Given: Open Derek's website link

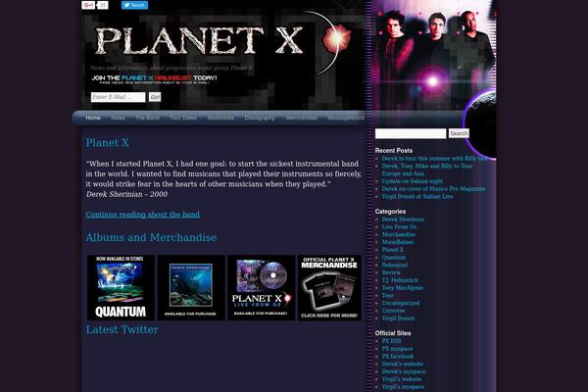Looking at the screenshot, I should (x=403, y=364).
